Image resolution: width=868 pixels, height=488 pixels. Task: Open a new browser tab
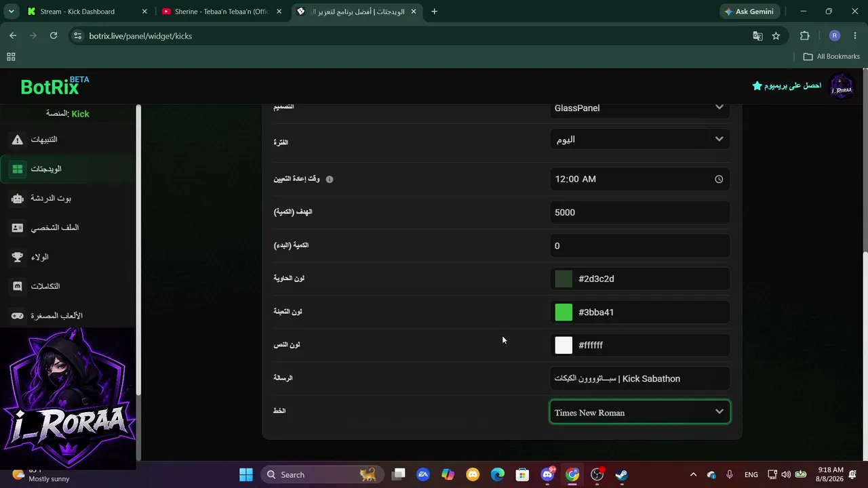[434, 12]
